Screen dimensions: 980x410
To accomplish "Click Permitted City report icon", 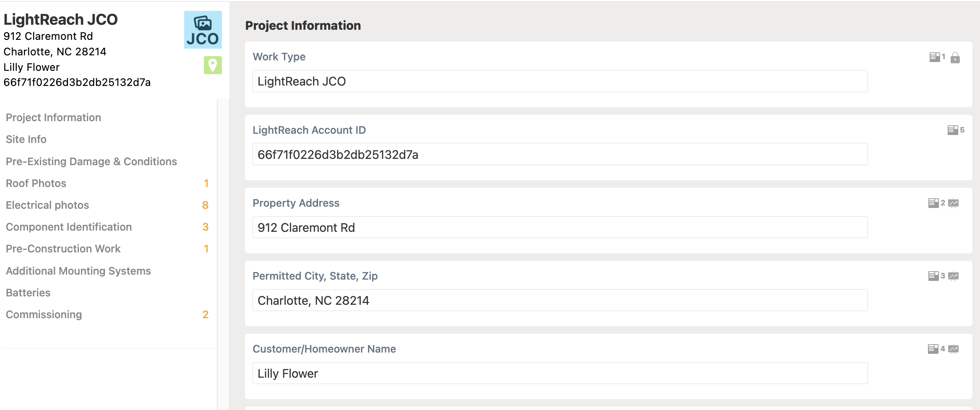I will [x=933, y=276].
